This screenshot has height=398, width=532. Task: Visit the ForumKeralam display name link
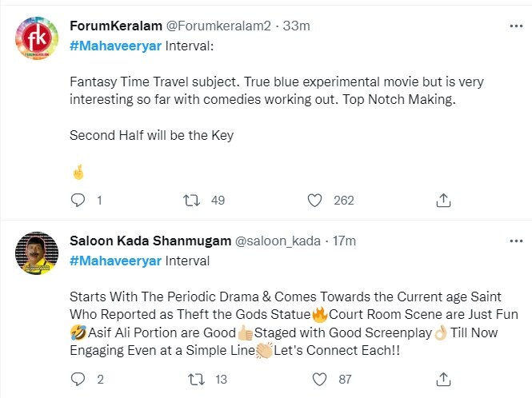point(115,26)
